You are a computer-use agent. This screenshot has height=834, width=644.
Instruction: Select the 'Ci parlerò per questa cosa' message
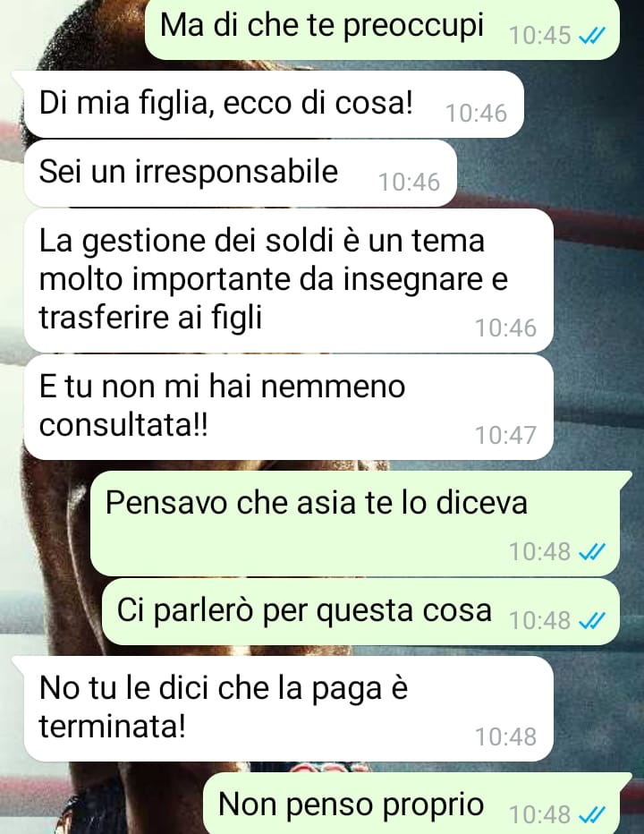pos(360,612)
